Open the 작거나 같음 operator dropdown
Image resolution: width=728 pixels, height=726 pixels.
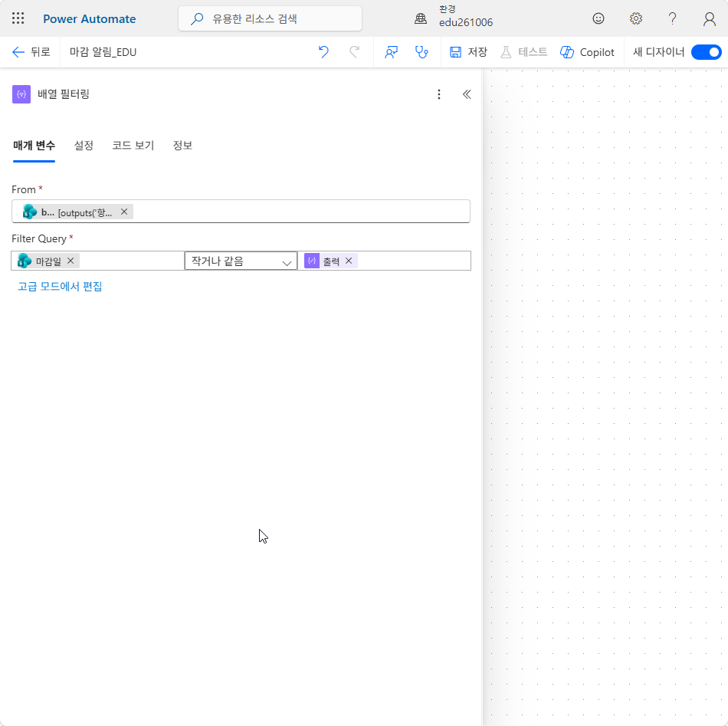[x=241, y=261]
